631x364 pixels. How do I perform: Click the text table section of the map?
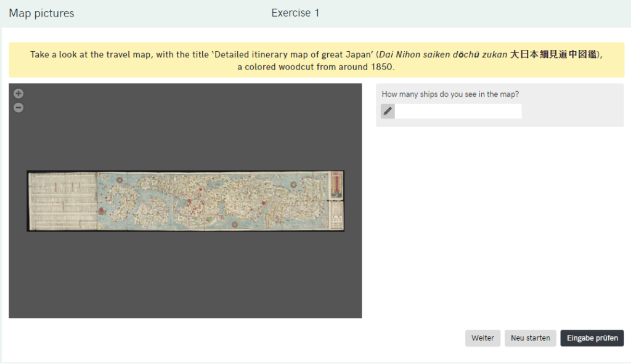click(62, 201)
